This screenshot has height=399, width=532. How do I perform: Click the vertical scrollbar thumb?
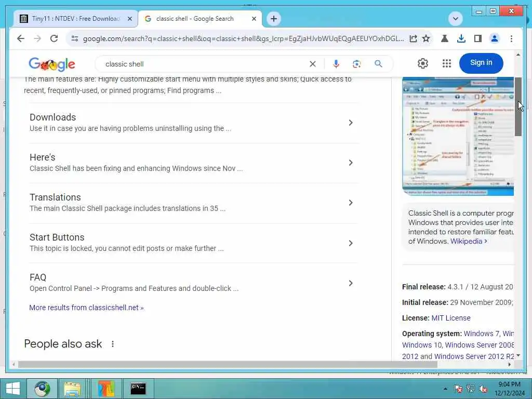click(518, 107)
